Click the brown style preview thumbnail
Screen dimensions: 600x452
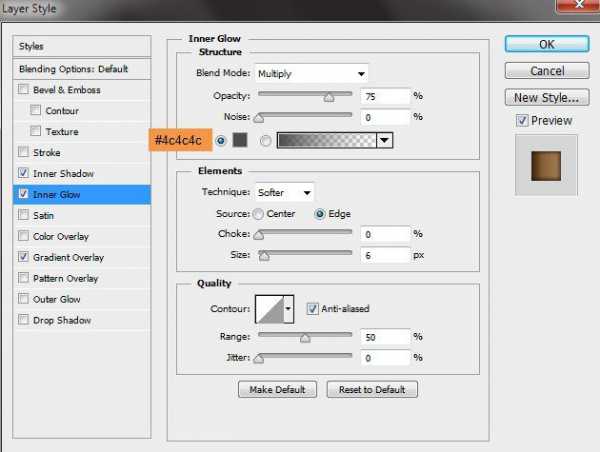[x=546, y=166]
